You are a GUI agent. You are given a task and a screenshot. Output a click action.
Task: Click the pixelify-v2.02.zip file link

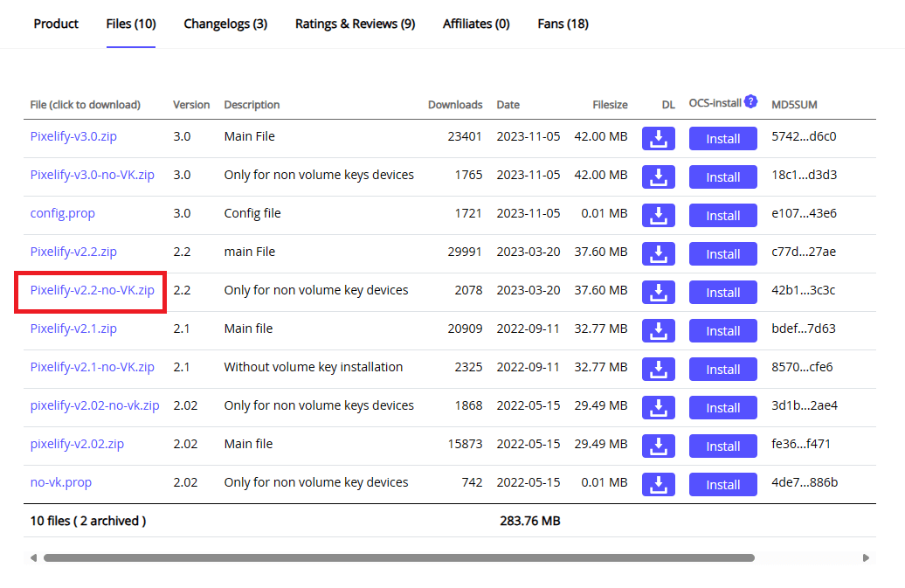coord(77,445)
